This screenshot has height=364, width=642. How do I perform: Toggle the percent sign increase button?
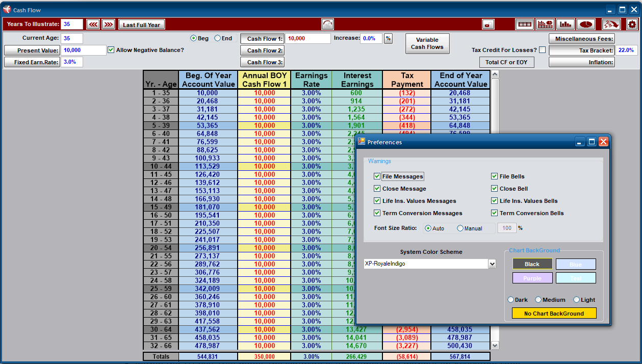pyautogui.click(x=388, y=38)
